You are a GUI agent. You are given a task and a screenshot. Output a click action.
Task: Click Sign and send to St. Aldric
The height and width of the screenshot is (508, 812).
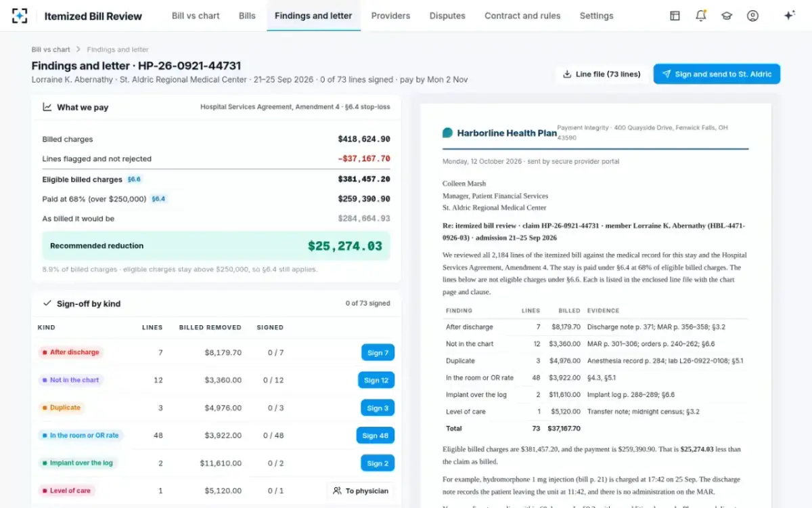[717, 75]
